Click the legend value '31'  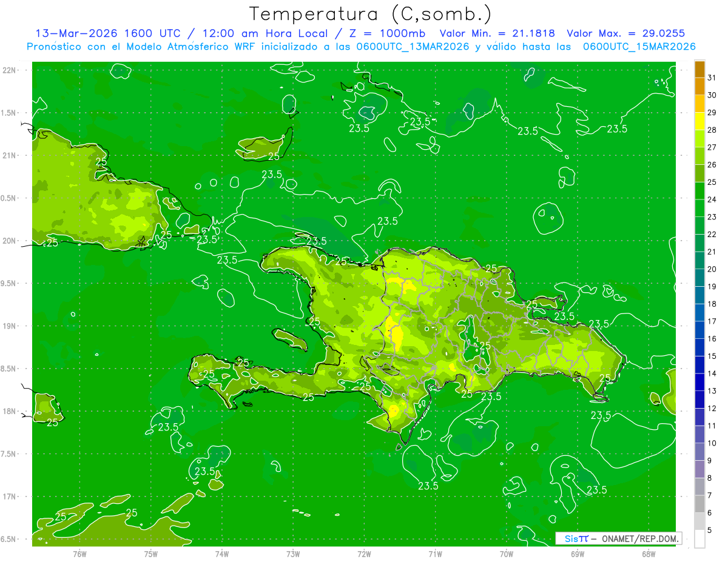(712, 78)
